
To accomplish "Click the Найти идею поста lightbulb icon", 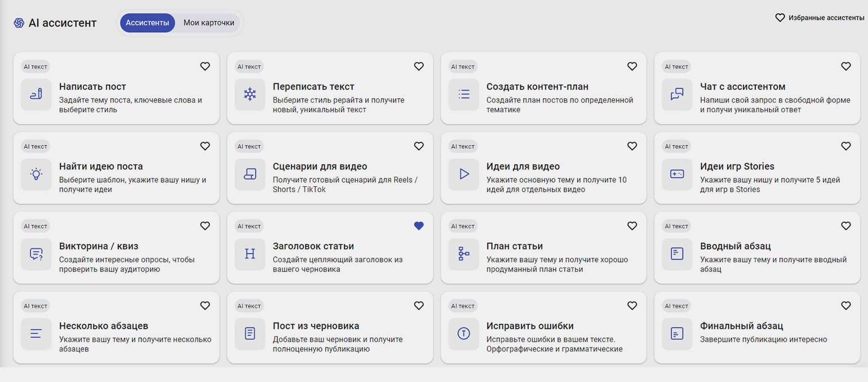I will (36, 174).
